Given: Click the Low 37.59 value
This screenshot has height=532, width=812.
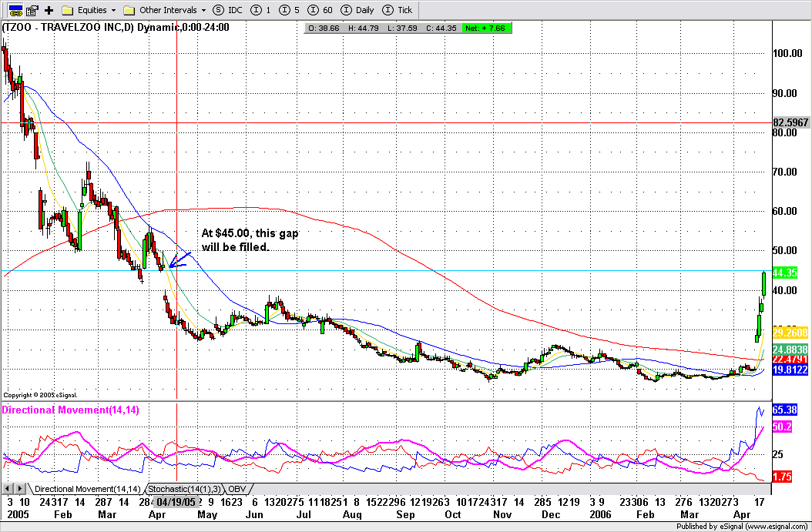Looking at the screenshot, I should [x=402, y=28].
